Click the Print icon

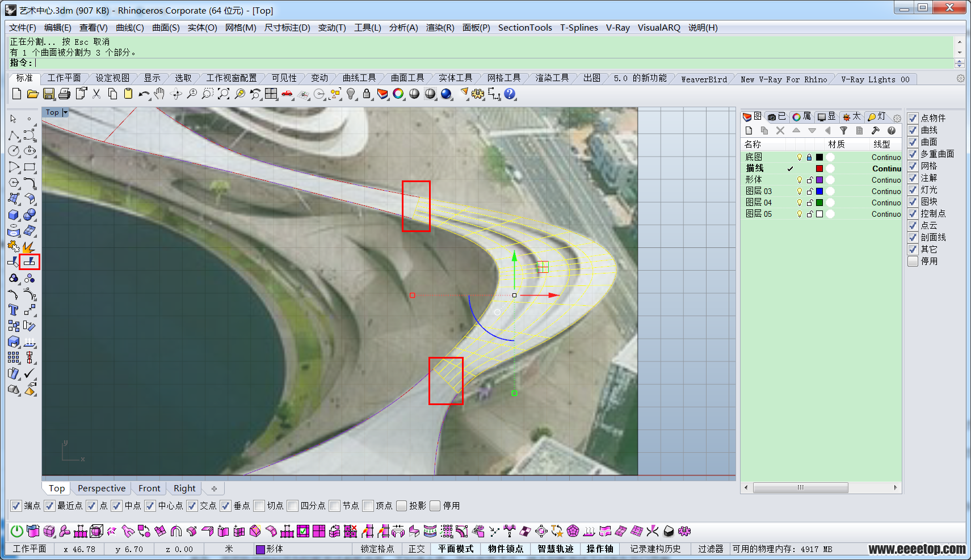click(65, 94)
